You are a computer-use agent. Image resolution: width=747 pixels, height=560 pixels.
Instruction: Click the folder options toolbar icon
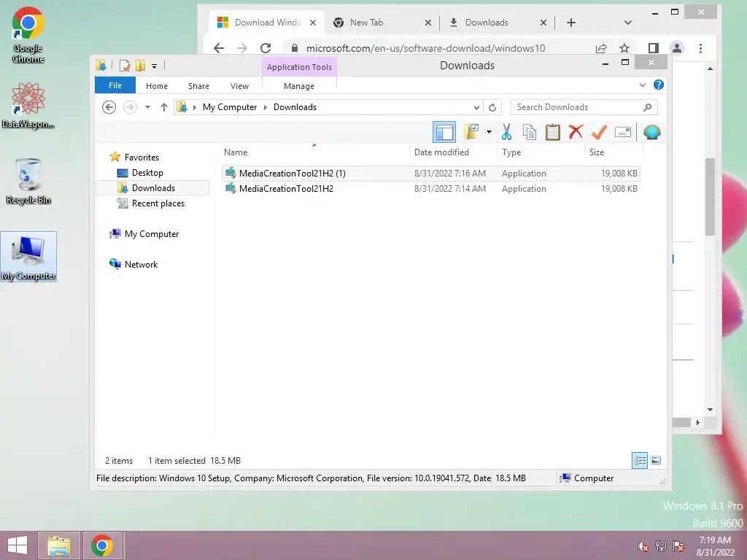click(471, 132)
